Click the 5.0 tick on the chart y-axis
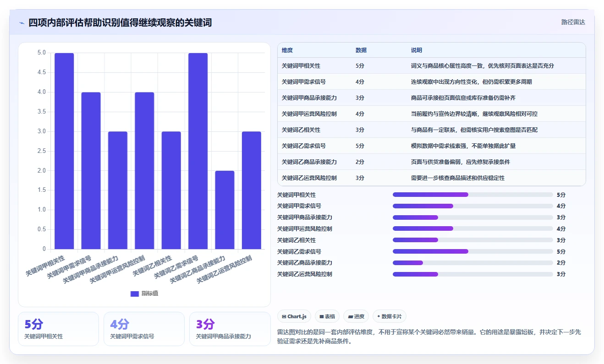This screenshot has height=364, width=604. 41,53
